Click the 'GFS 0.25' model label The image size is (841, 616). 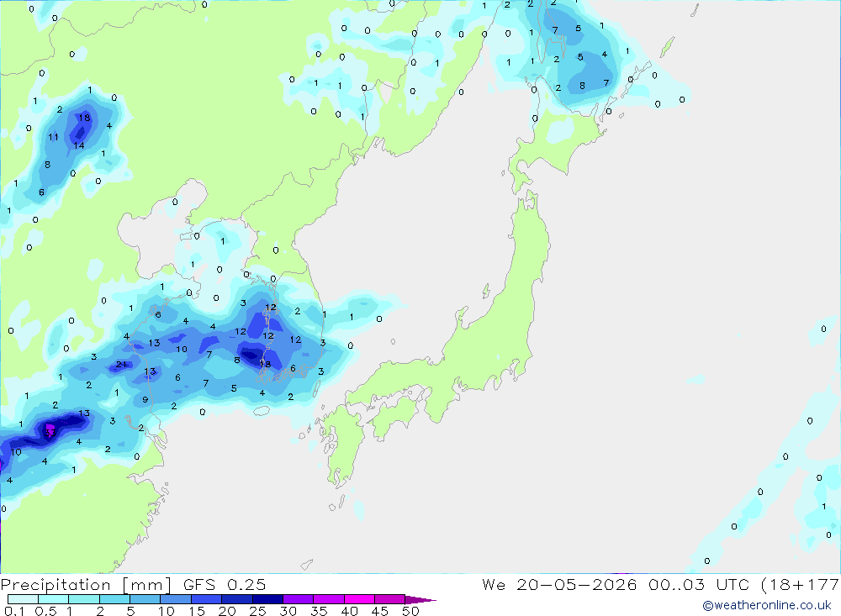tap(225, 584)
